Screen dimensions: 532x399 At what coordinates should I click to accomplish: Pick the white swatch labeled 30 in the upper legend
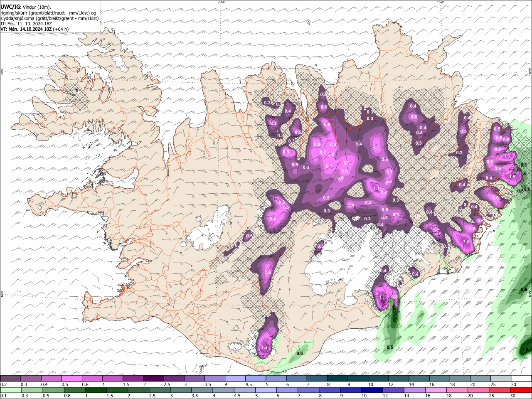point(522,379)
